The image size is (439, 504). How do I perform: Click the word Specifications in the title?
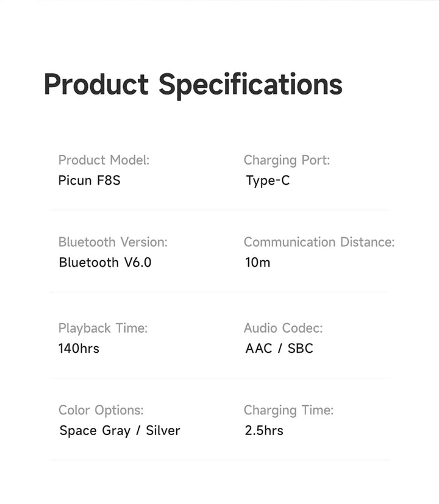[251, 84]
